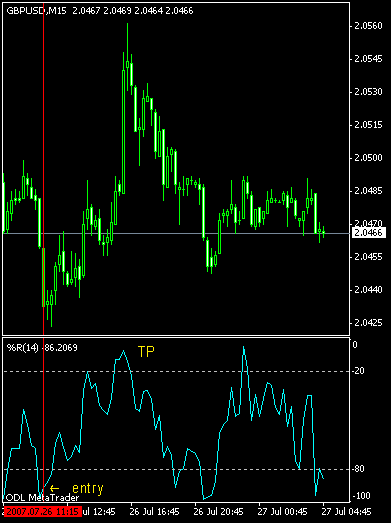Image resolution: width=391 pixels, height=523 pixels.
Task: Click the 0 indicator level label
Action: tap(355, 345)
